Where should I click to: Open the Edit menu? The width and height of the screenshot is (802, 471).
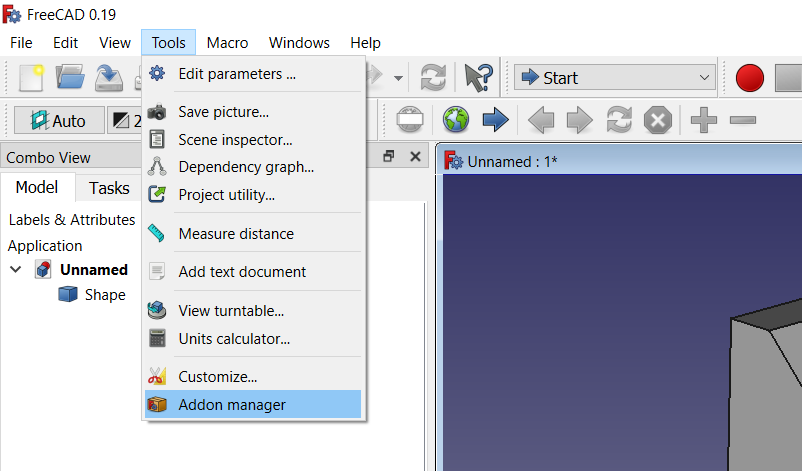(65, 43)
